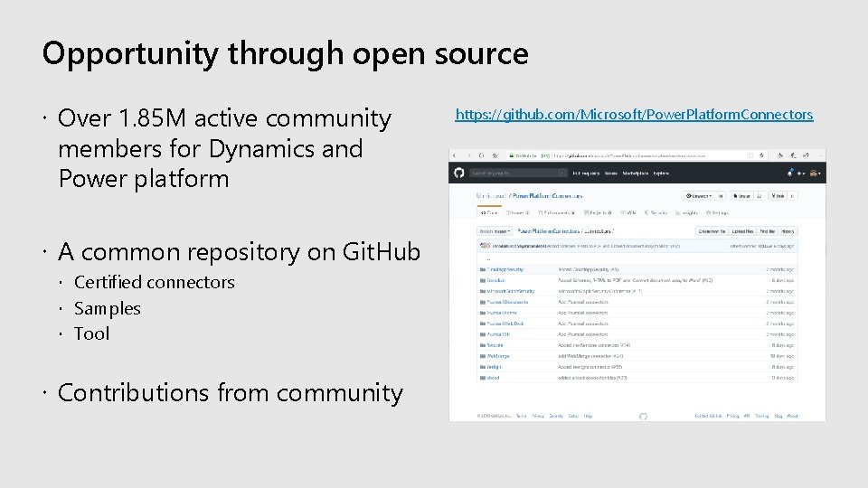Click commit message 'Added the Rencore connector'
This screenshot has width=868, height=488.
pyautogui.click(x=594, y=345)
